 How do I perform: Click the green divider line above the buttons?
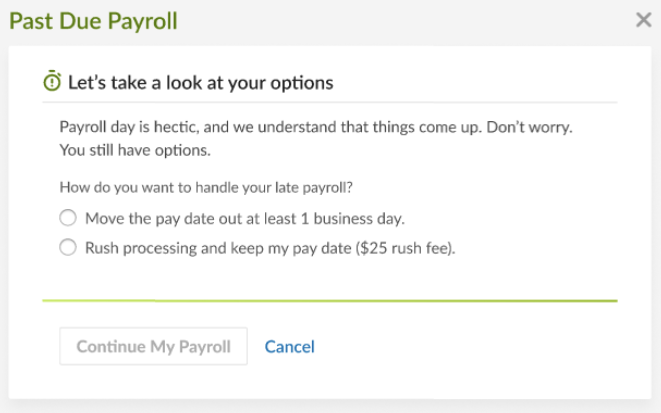coord(330,300)
